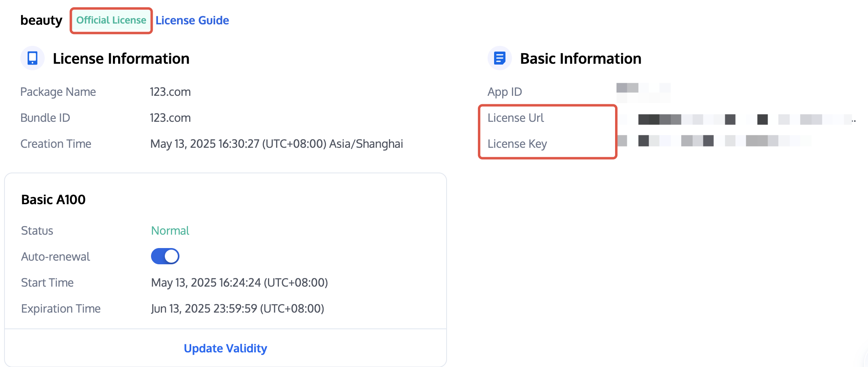
Task: Open the License Guide link
Action: coord(192,20)
